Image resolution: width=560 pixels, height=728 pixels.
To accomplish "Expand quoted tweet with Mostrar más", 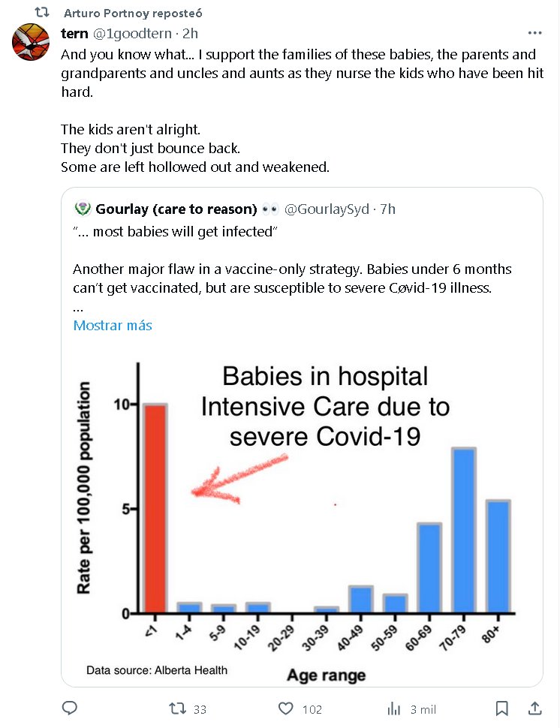I will pyautogui.click(x=113, y=325).
